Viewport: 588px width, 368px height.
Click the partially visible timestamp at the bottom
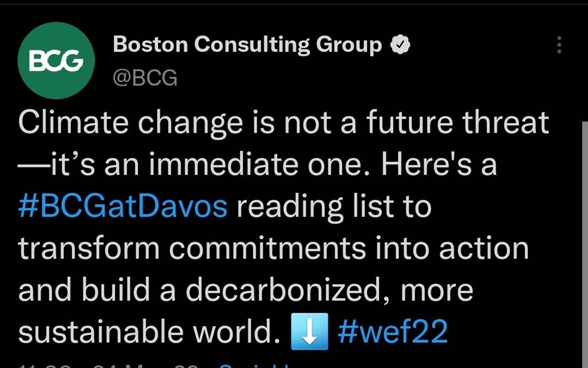tap(108, 366)
